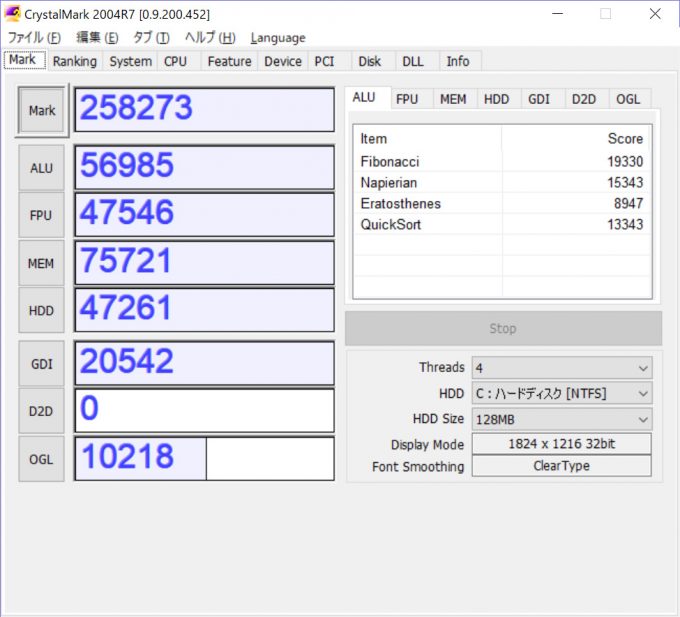Click the Score column header
Image resolution: width=680 pixels, height=617 pixels.
point(576,139)
